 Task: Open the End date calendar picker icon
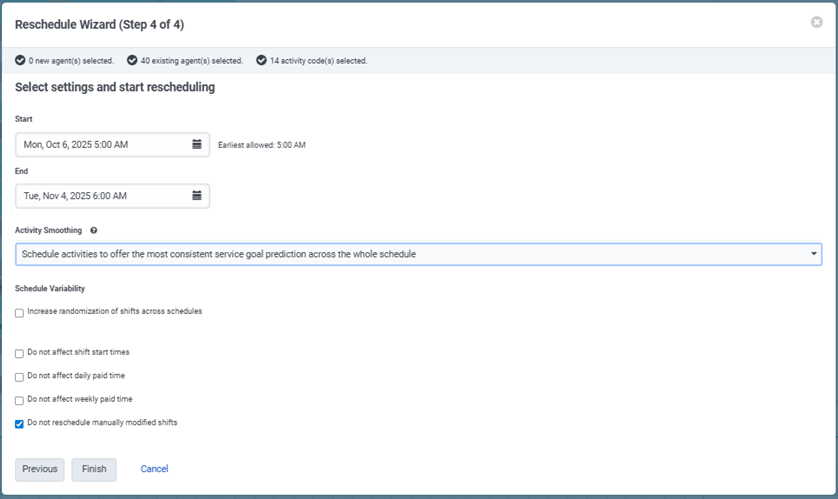point(197,195)
